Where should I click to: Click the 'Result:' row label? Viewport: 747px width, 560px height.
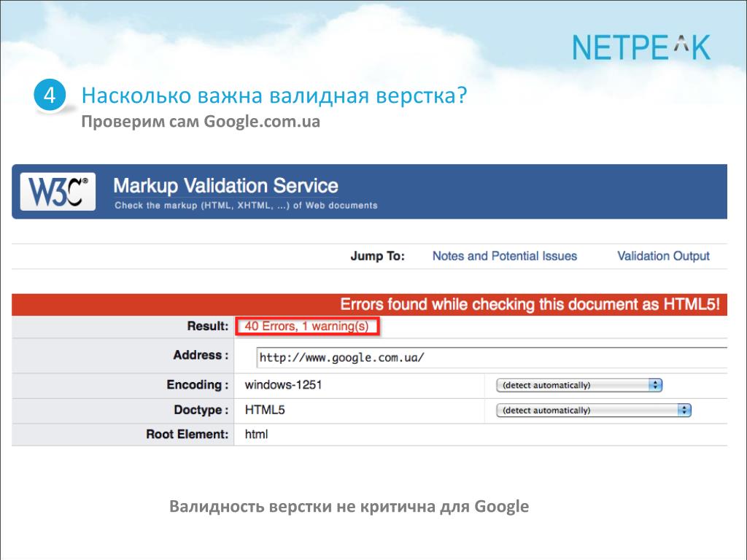208,326
